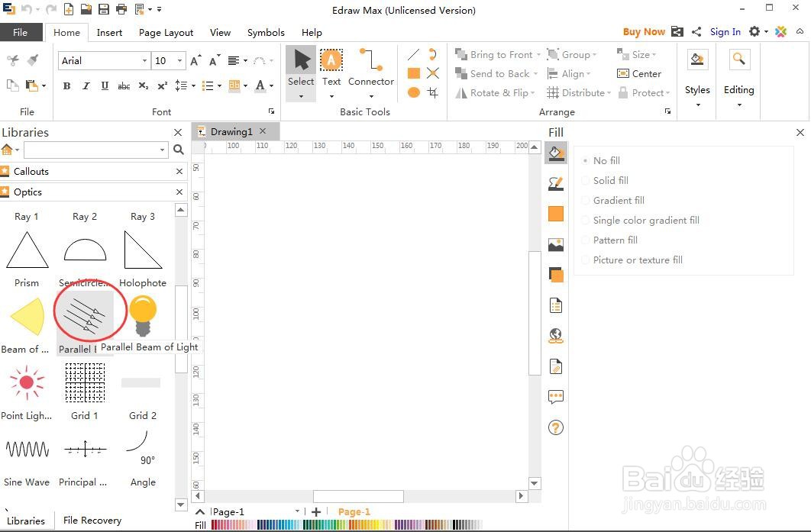Open the image picture panel icon
Screen dimensions: 811x532
(x=555, y=244)
